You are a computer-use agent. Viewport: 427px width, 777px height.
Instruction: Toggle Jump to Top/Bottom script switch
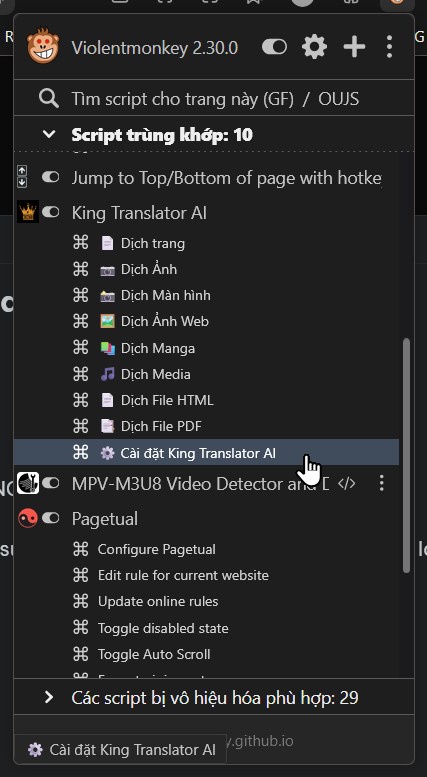pyautogui.click(x=51, y=177)
